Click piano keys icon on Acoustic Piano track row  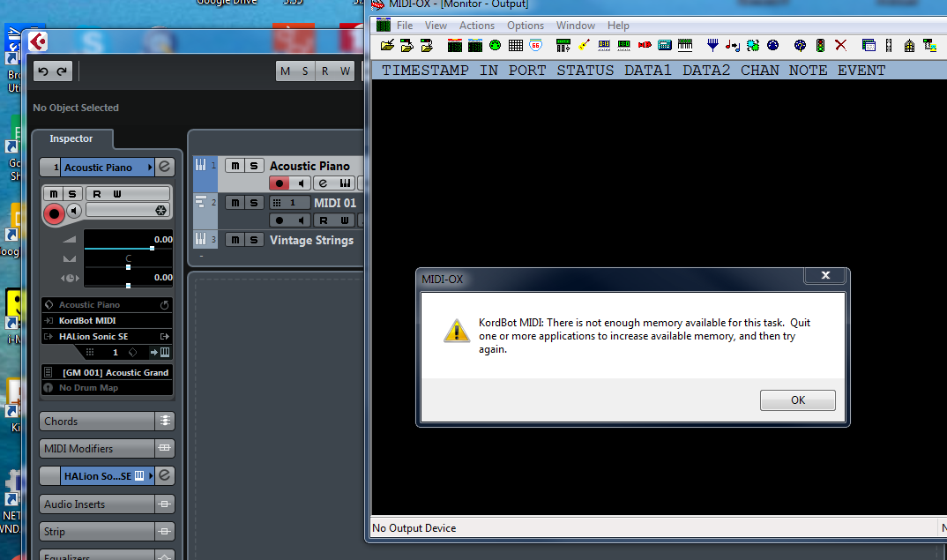point(345,183)
